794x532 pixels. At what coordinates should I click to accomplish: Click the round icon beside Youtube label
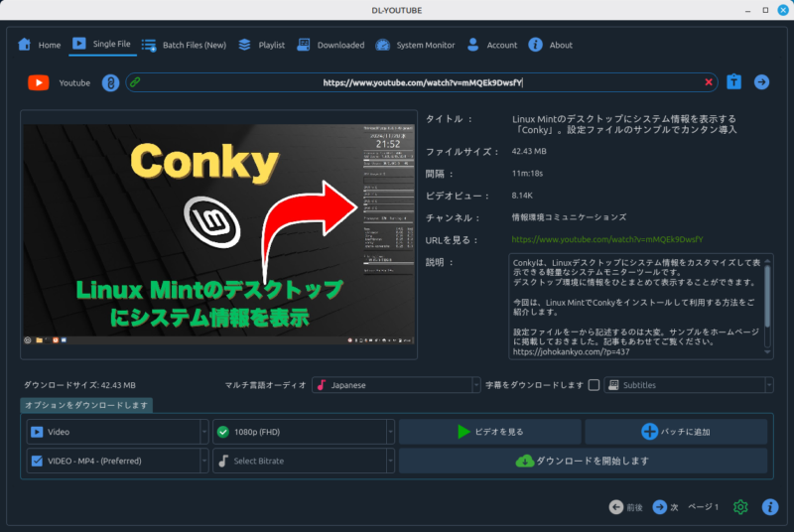pos(111,82)
